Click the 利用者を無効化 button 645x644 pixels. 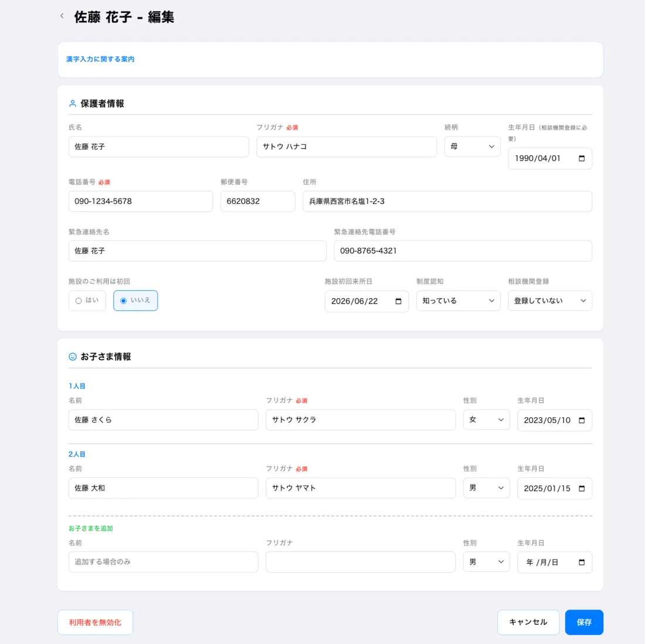95,622
